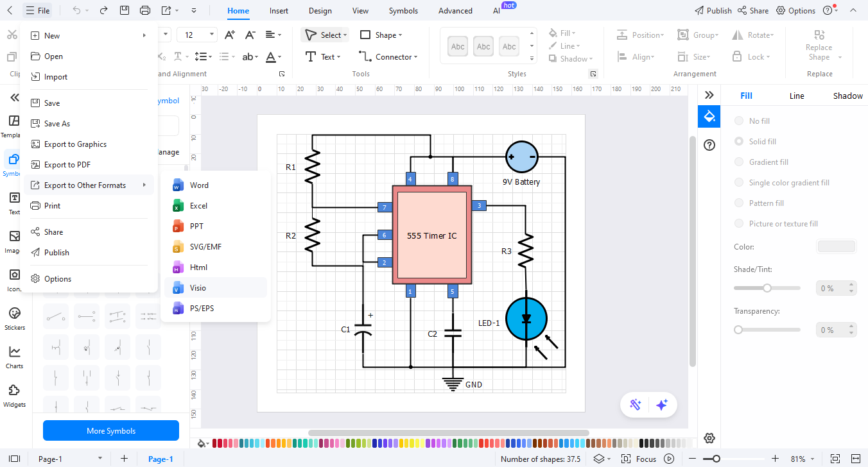
Task: Click the 9V Battery symbol on canvas
Action: point(521,157)
